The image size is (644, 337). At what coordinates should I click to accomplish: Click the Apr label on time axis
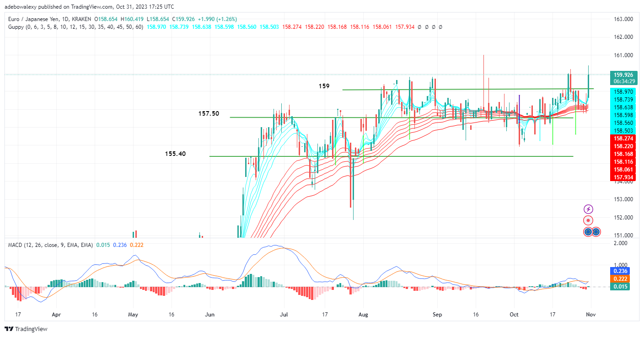point(56,315)
